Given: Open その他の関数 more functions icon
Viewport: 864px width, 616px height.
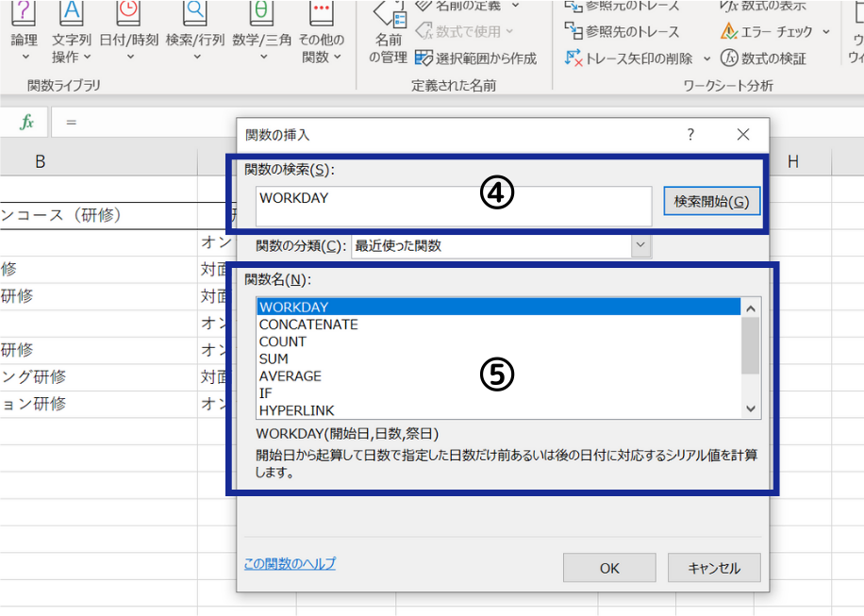Looking at the screenshot, I should [321, 13].
